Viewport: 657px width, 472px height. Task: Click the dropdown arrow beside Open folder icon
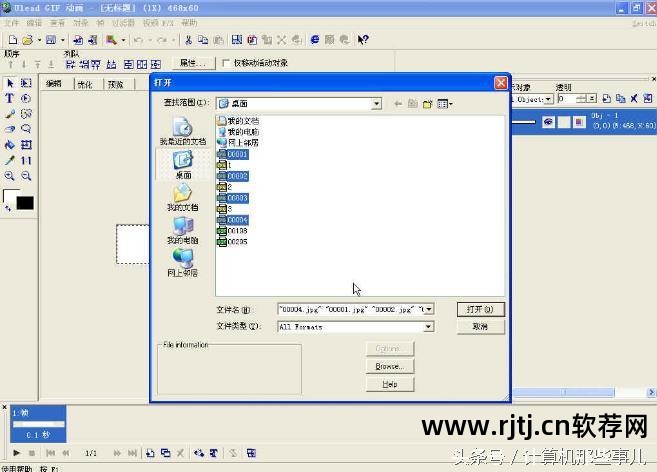pos(39,40)
